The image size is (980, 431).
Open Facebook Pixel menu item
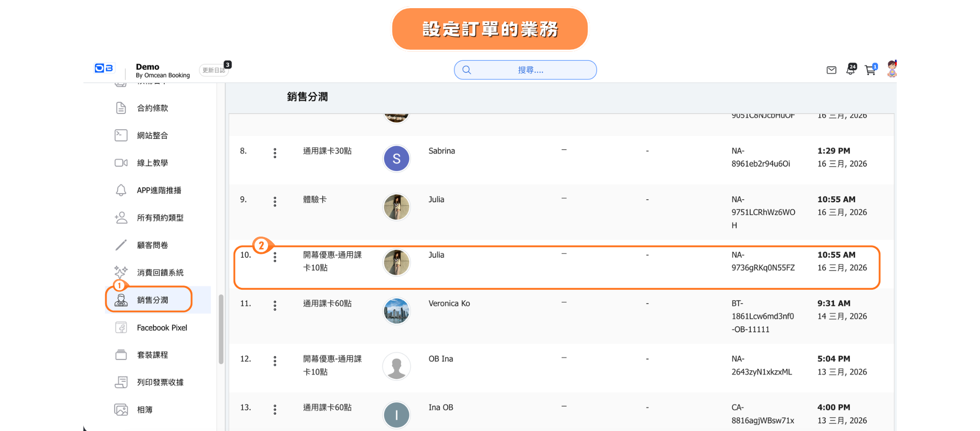pyautogui.click(x=162, y=328)
